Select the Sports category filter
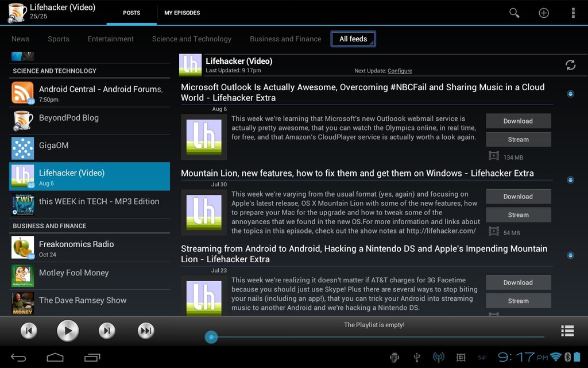Image resolution: width=588 pixels, height=368 pixels. [59, 39]
